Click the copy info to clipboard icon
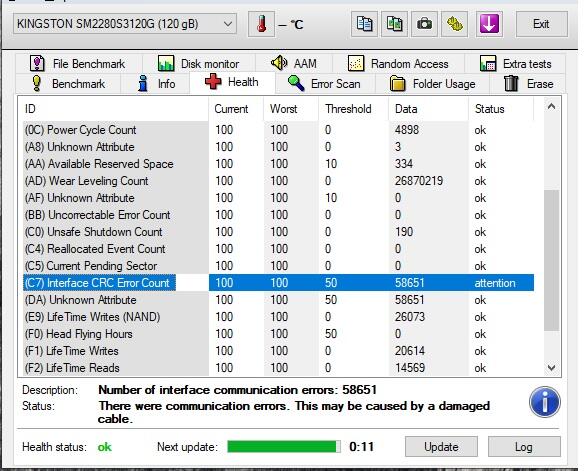Viewport: 587px width, 471px height. click(364, 24)
